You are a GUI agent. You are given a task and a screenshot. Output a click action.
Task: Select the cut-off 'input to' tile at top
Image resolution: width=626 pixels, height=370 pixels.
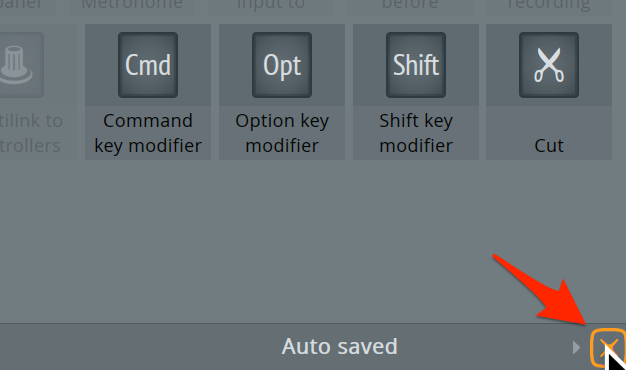coord(271,7)
